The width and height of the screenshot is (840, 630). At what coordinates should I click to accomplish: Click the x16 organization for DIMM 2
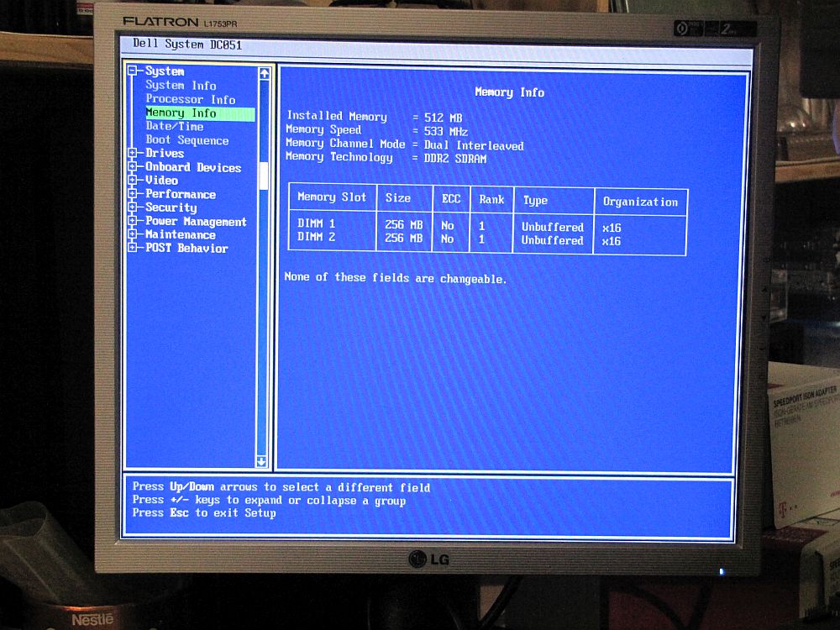click(612, 242)
